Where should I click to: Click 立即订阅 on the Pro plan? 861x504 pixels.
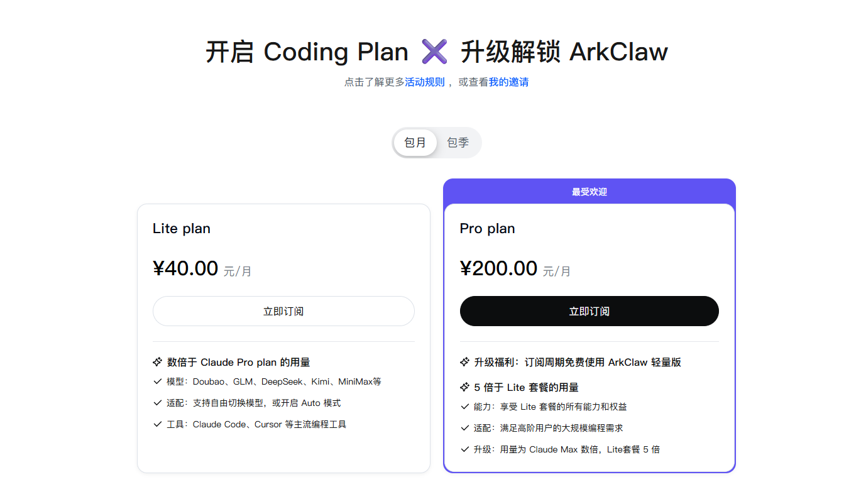589,311
